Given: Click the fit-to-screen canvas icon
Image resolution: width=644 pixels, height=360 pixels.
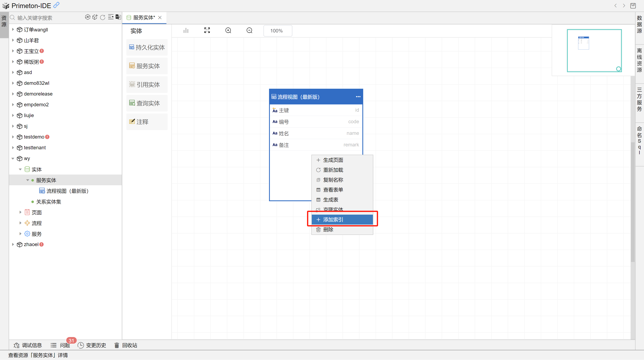Looking at the screenshot, I should [x=207, y=31].
